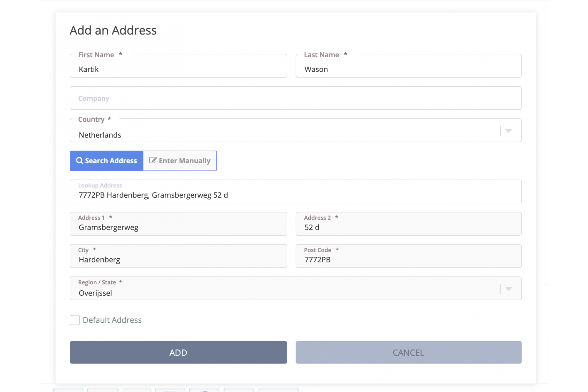Screen dimensions: 588x392
Task: Focus the First Name field containing Kartik
Action: point(178,69)
